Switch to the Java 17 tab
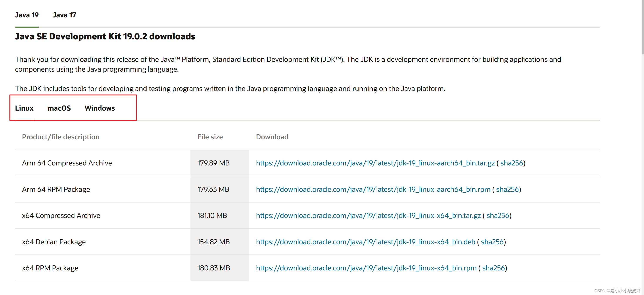 (x=64, y=15)
